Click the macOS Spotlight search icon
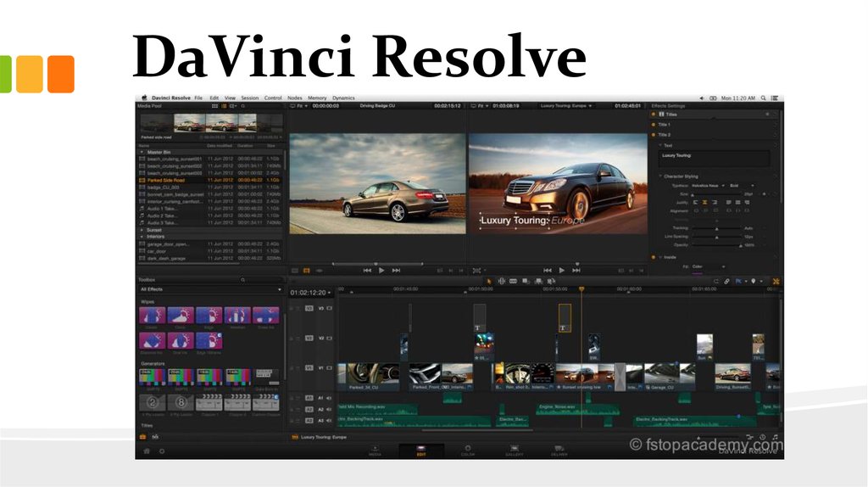The height and width of the screenshot is (487, 868). coord(762,98)
